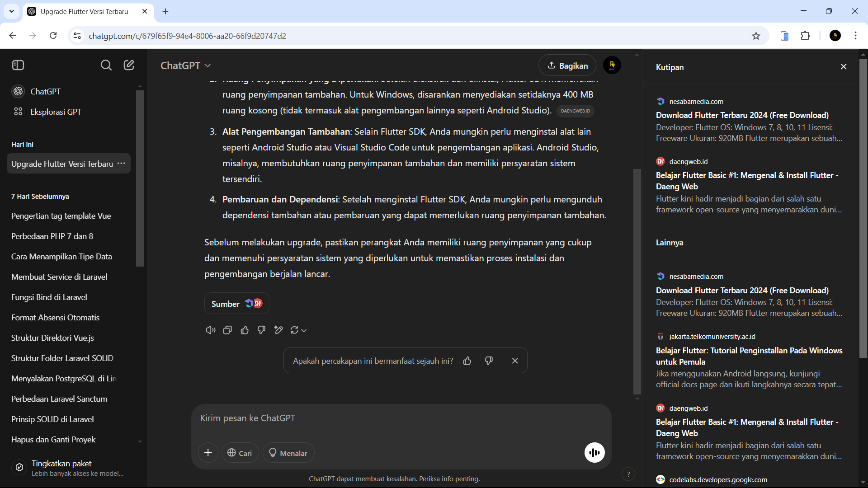Open chat search with magnifier icon
The image size is (868, 488).
pos(106,66)
